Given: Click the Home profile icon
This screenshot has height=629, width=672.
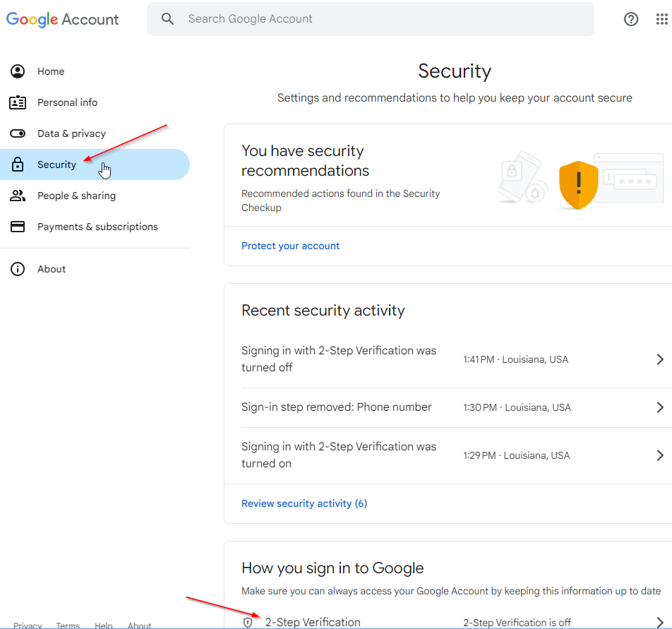Looking at the screenshot, I should pos(18,71).
